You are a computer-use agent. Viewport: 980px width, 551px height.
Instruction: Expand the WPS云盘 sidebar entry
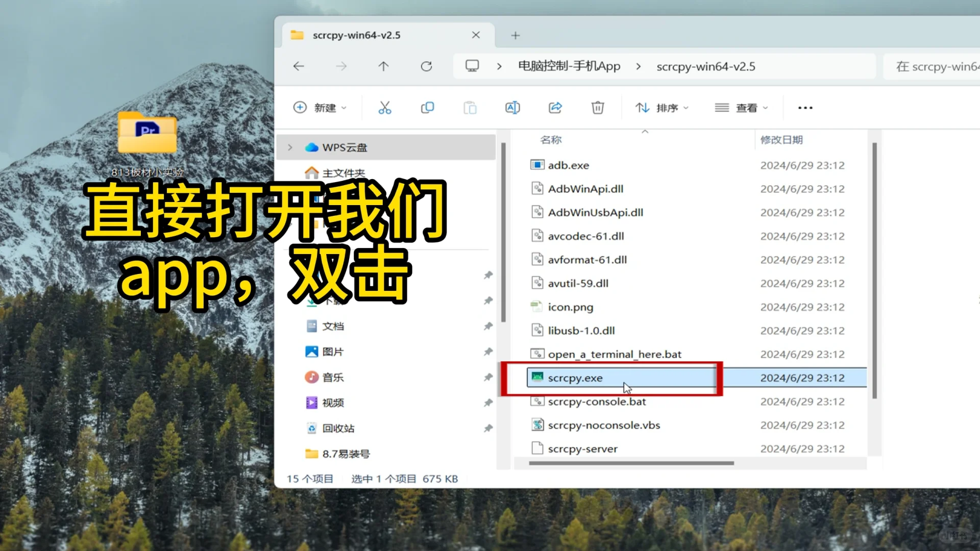(x=290, y=147)
